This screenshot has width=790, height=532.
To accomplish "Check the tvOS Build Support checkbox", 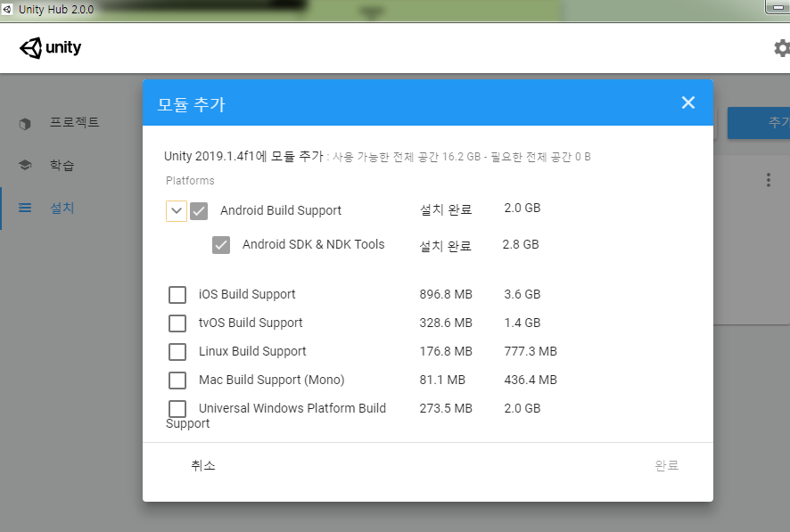I will coord(177,323).
